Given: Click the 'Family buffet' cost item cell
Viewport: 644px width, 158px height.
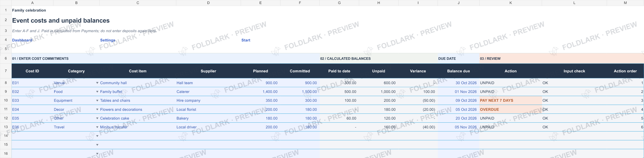Looking at the screenshot, I should click(x=138, y=92).
